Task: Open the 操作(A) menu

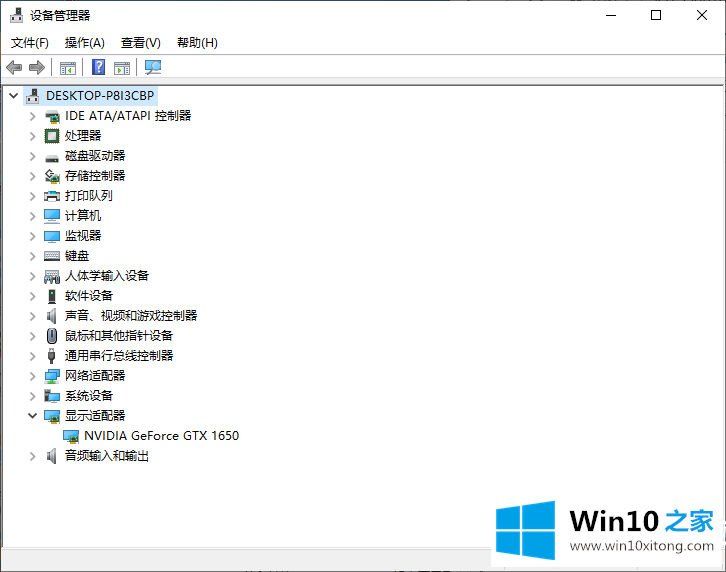Action: 85,43
